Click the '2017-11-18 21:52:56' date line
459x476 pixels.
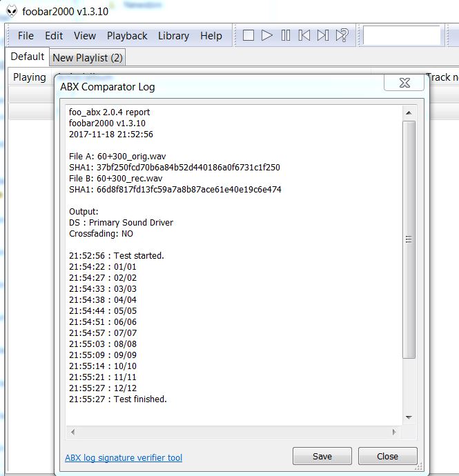point(111,135)
